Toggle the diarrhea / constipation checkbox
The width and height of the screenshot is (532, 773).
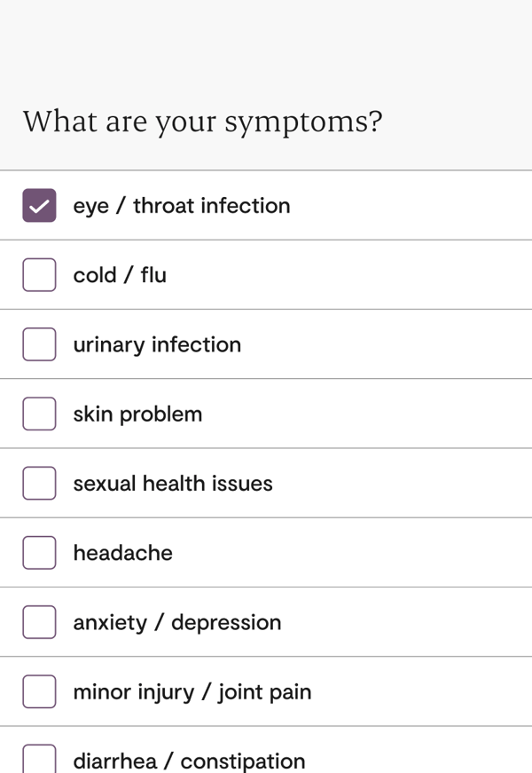(39, 759)
